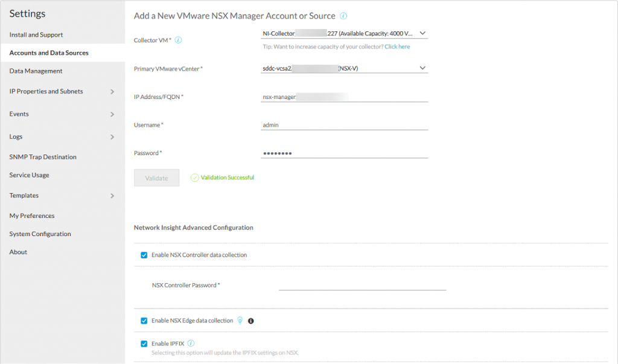
Task: Go to Data Management settings
Action: [x=36, y=71]
